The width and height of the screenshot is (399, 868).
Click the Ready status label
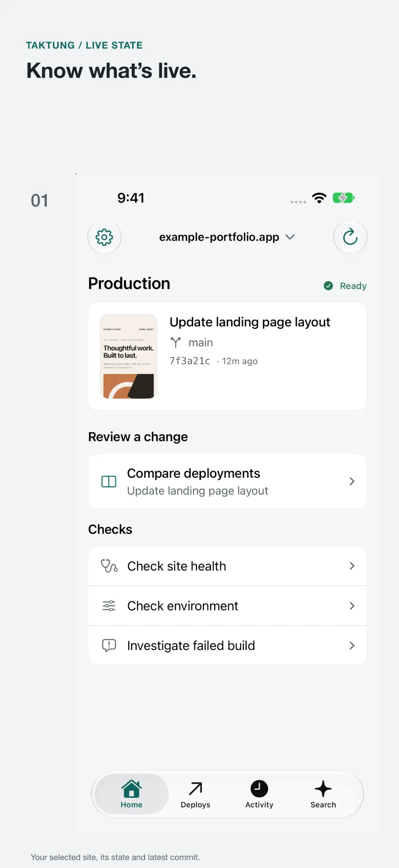pyautogui.click(x=353, y=286)
